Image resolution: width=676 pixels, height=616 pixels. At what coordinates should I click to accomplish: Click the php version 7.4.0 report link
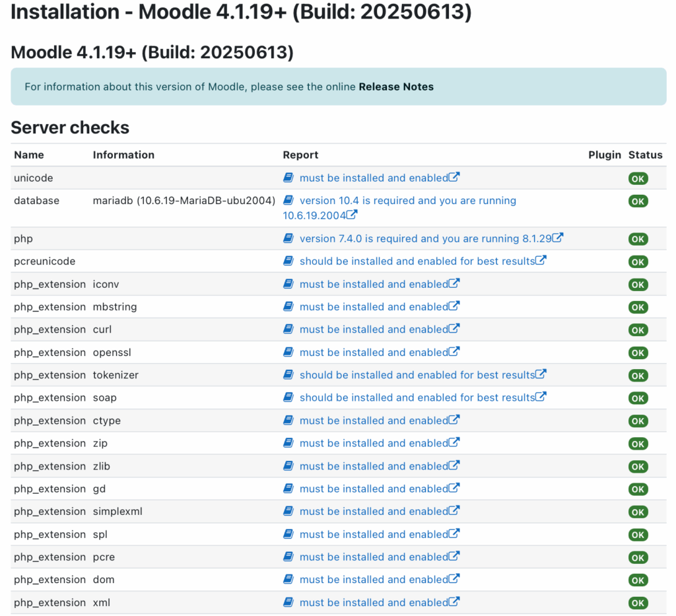(x=422, y=238)
